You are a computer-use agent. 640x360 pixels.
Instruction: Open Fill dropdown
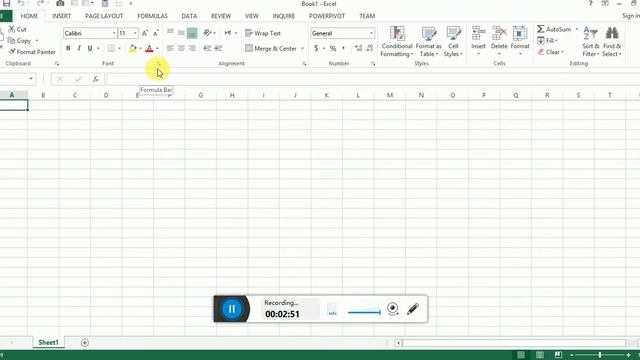pos(548,40)
